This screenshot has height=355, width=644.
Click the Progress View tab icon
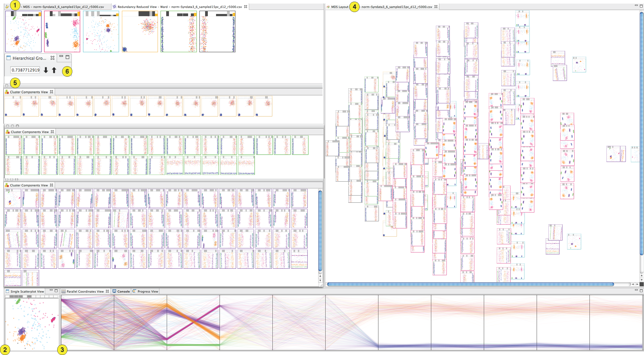[134, 291]
